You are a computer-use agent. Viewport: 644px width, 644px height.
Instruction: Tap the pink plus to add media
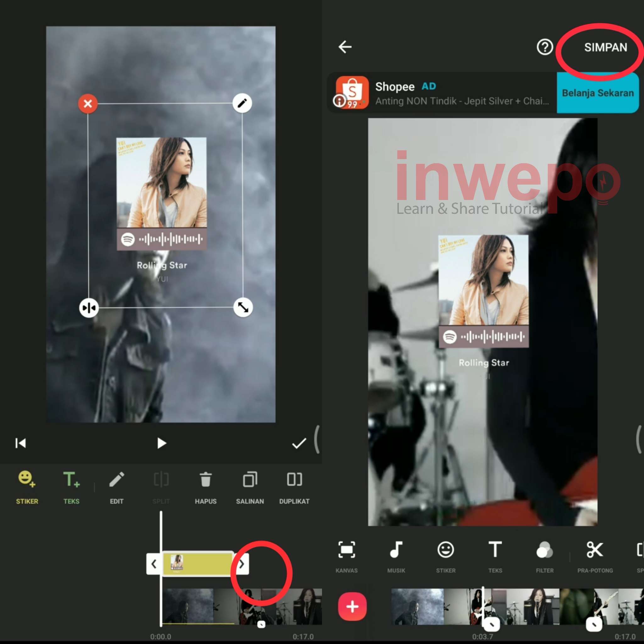pyautogui.click(x=352, y=607)
